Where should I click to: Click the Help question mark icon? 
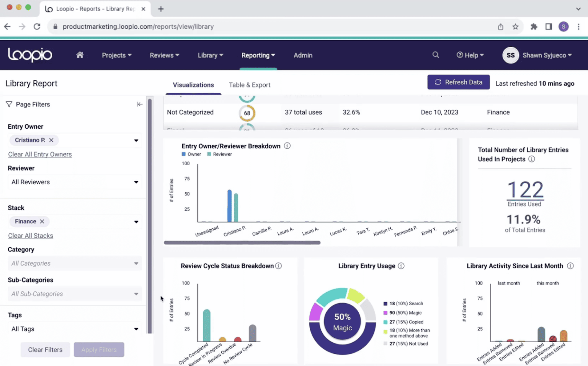(x=459, y=55)
